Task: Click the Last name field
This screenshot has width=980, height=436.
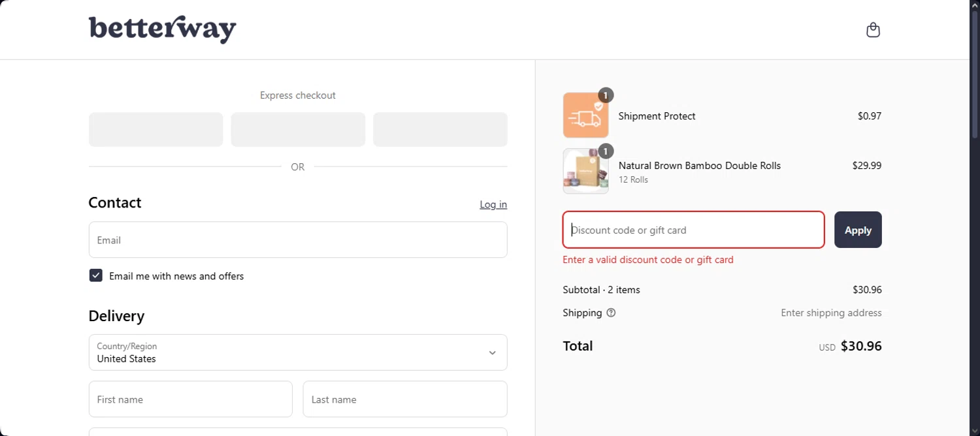Action: (405, 399)
